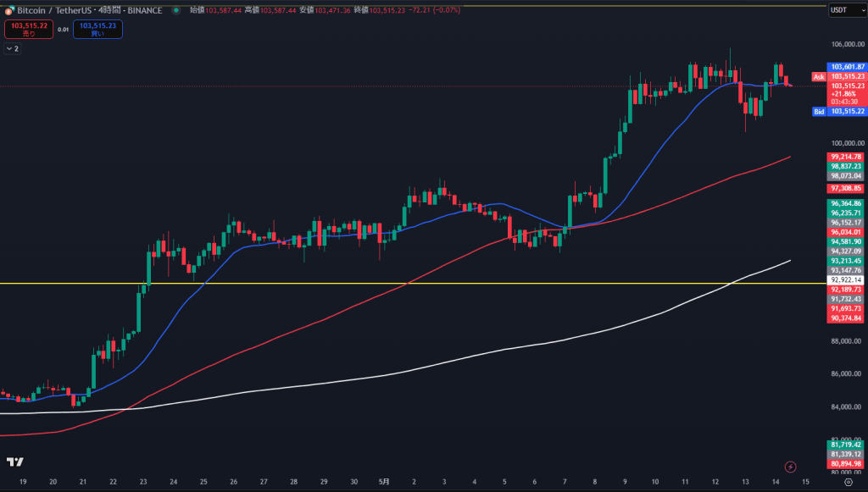Click the 始値 open price value
868x492 pixels.
(x=223, y=10)
